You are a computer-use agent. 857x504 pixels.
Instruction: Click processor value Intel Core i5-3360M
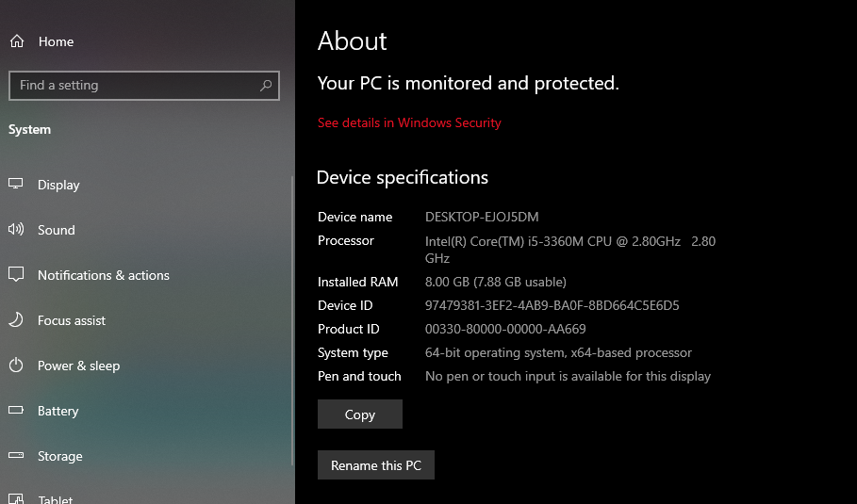[x=570, y=250]
